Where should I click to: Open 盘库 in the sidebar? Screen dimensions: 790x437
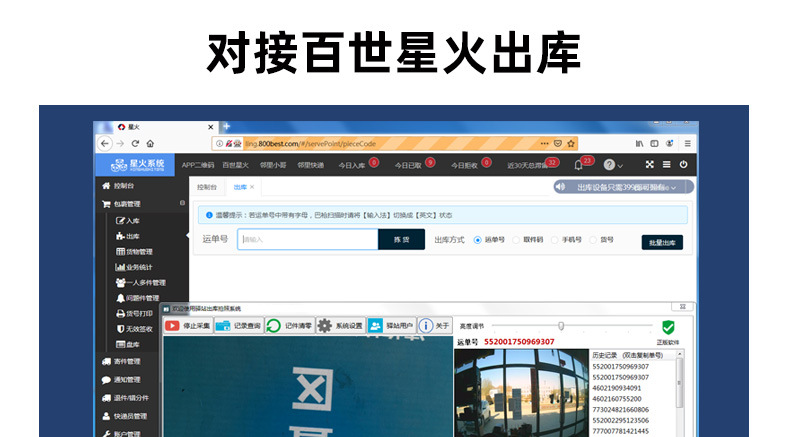[x=128, y=344]
